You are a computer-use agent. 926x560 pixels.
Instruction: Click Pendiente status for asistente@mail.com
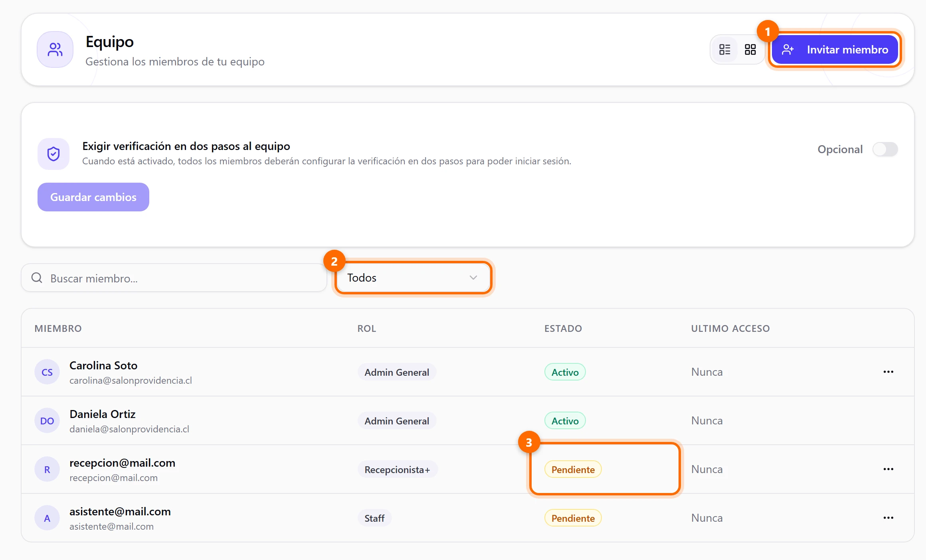tap(573, 518)
